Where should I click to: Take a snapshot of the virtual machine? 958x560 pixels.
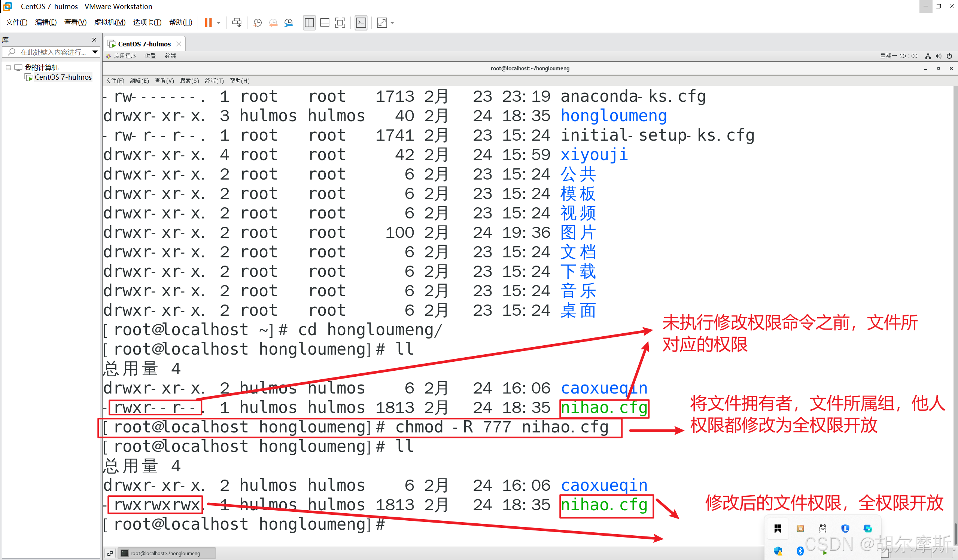click(257, 23)
